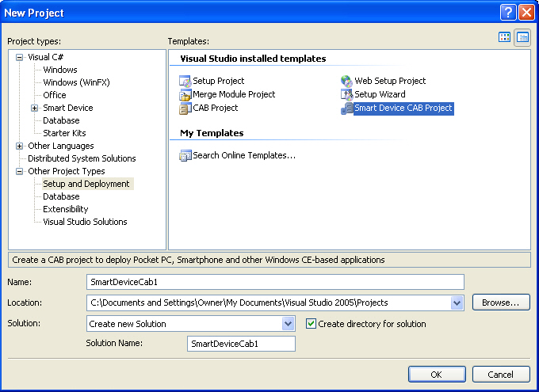Click the Help question mark button
The image size is (539, 392).
click(508, 13)
